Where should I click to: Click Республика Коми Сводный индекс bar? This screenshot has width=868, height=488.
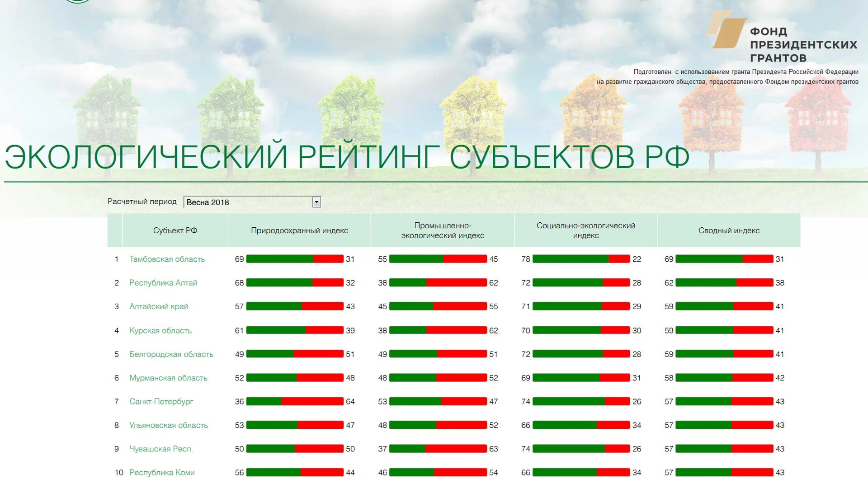[x=724, y=472]
